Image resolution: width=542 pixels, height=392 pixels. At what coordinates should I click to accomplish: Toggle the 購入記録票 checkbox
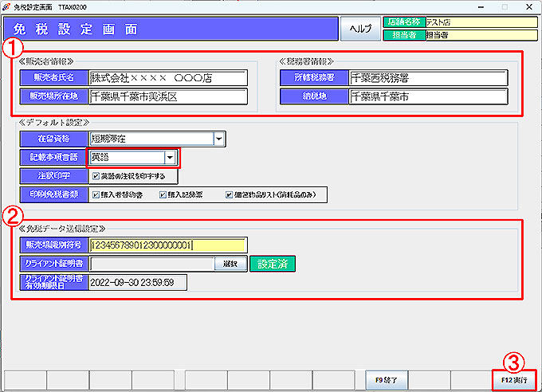[x=163, y=194]
